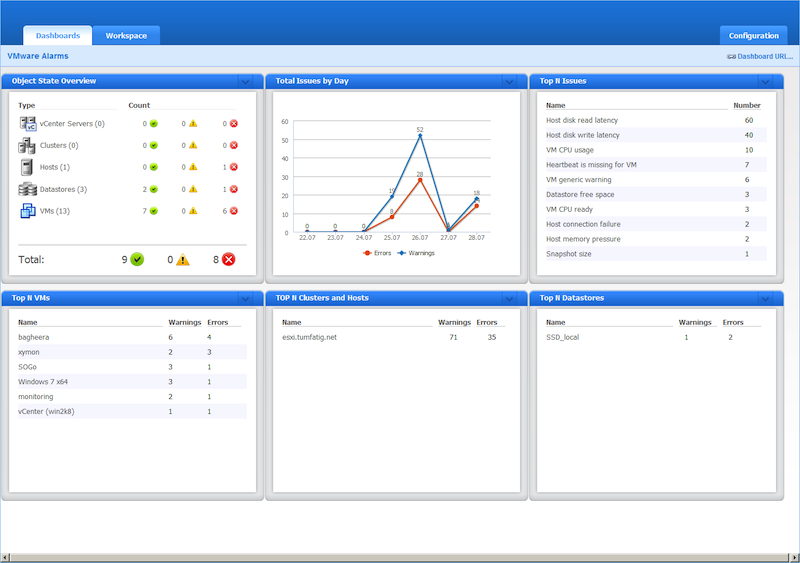Click Warnings column header in Top N VMs
800x563 pixels.
[x=185, y=323]
